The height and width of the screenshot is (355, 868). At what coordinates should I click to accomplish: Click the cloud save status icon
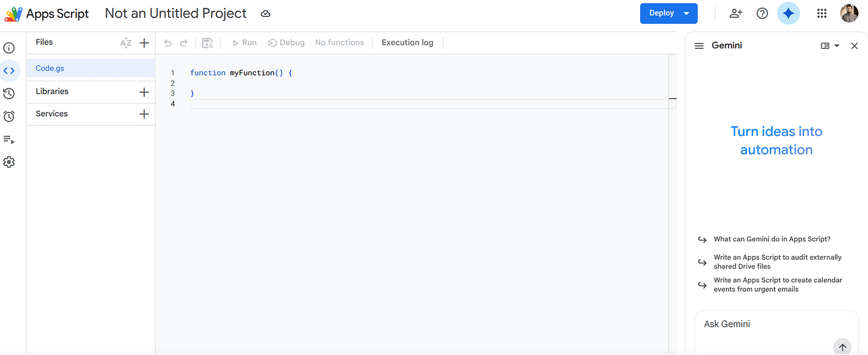tap(266, 14)
